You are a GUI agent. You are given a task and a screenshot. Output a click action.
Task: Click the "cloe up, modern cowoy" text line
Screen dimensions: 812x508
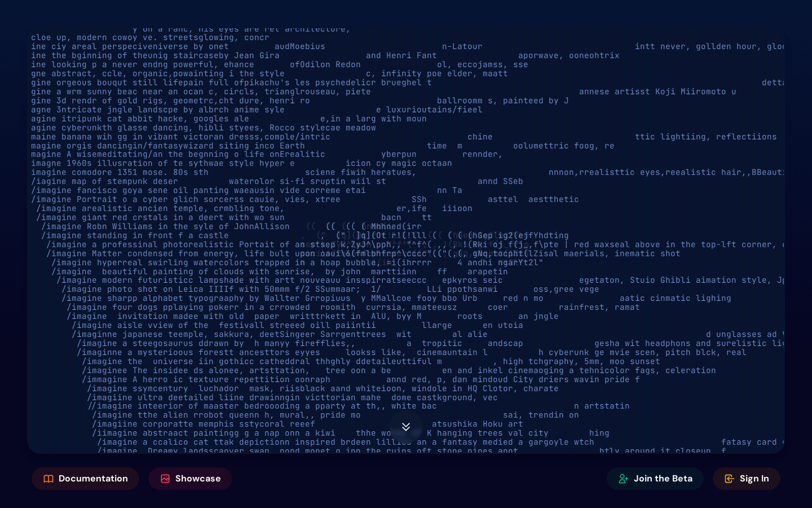tap(150, 38)
